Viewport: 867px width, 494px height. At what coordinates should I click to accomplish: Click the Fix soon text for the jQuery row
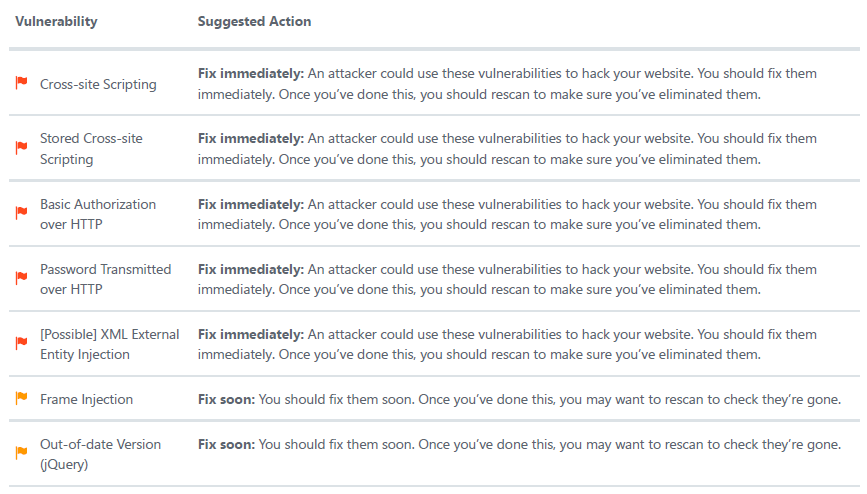pos(226,444)
